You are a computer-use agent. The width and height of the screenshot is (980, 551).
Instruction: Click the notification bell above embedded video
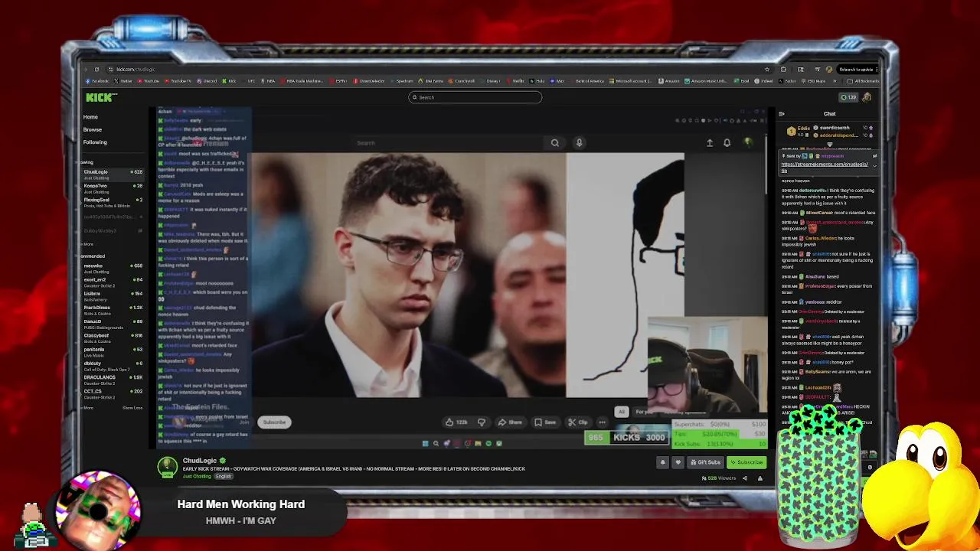click(x=727, y=142)
